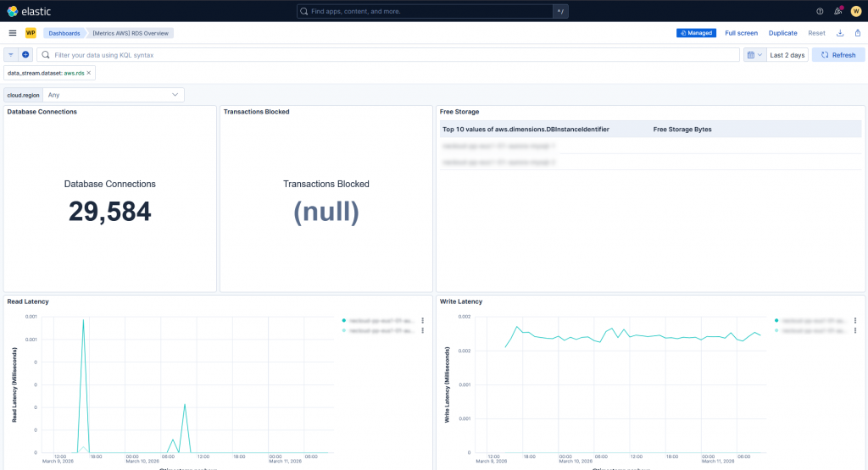Expand the cloud.region Any dropdown

point(114,95)
